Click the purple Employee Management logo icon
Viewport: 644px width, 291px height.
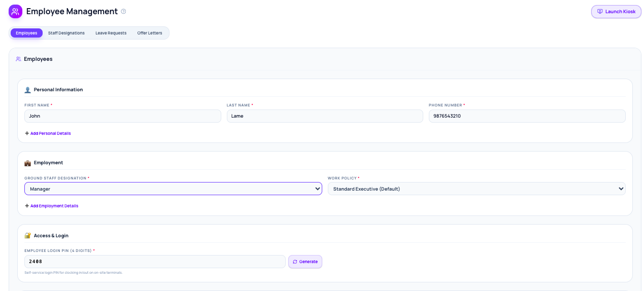point(15,11)
